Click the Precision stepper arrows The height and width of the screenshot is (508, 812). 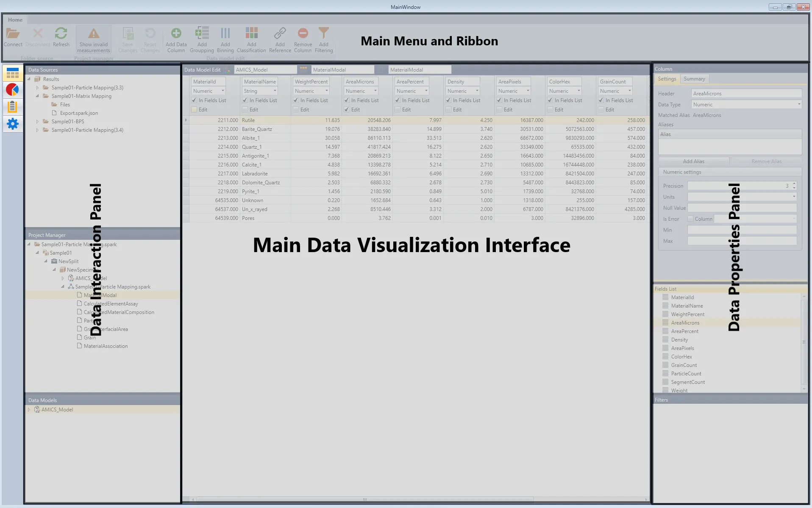[794, 186]
